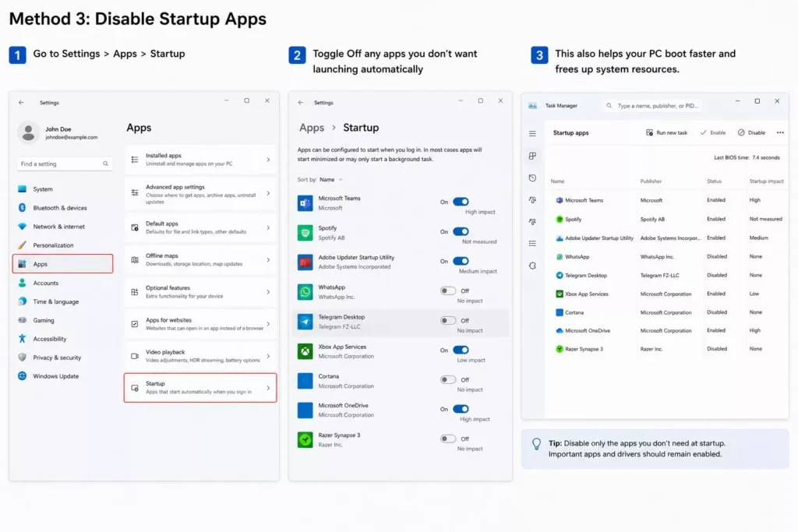
Task: Click the search magnifier in Find a setting
Action: coord(105,164)
